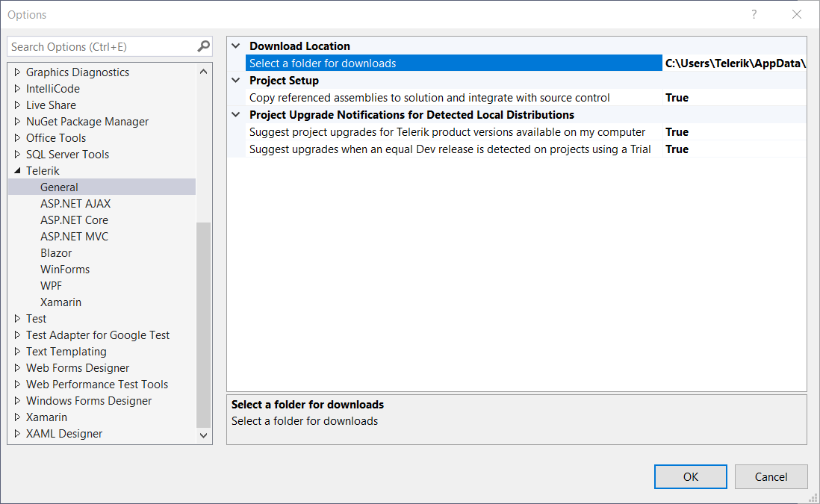Select the Web Forms Designer node

pos(77,367)
